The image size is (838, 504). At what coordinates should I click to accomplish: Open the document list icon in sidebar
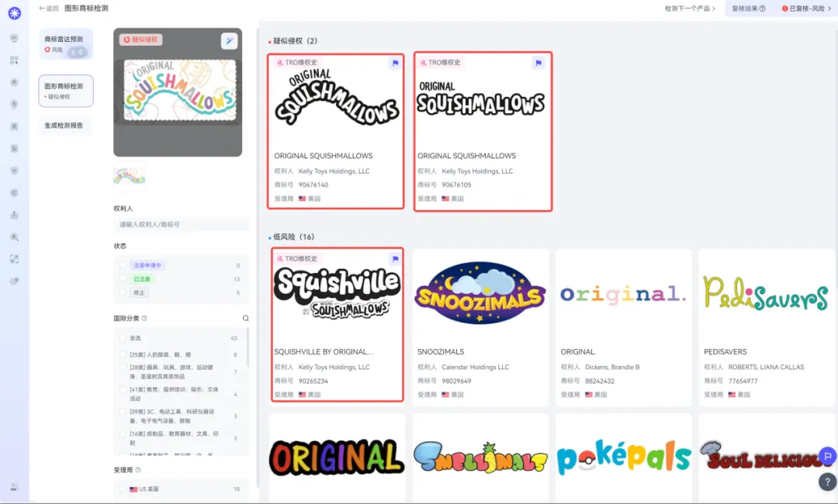click(15, 148)
